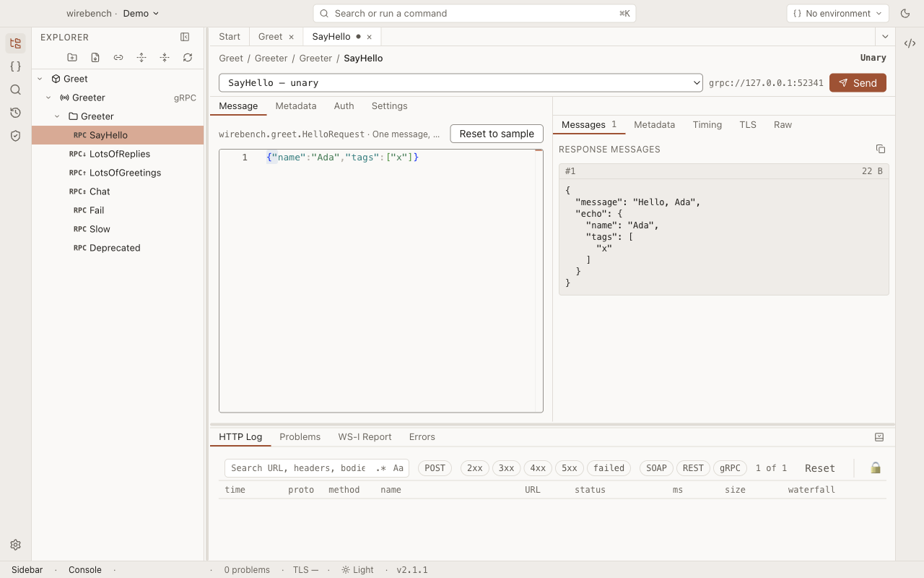Screen dimensions: 924x578
Task: Click the import file icon in Explorer toolbar
Action: [x=95, y=57]
